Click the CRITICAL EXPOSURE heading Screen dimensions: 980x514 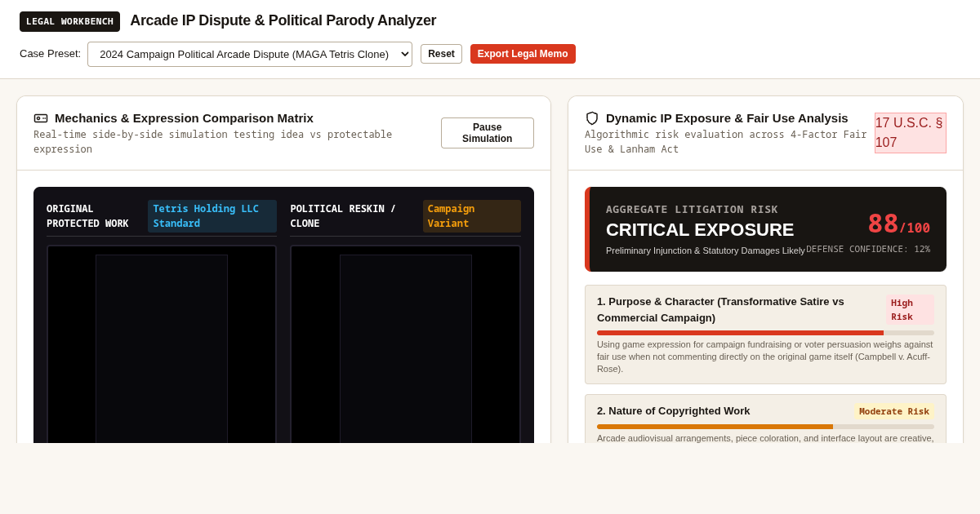(700, 230)
